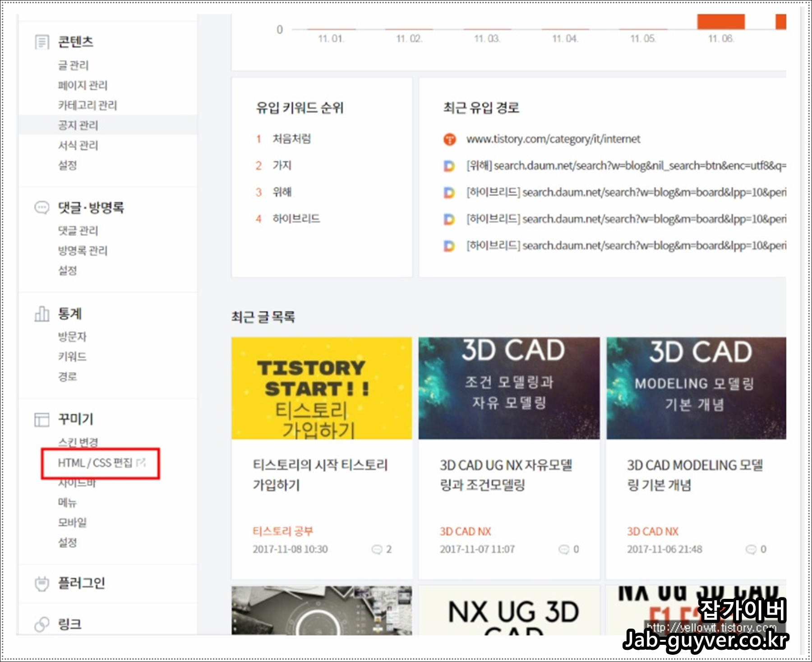Image resolution: width=812 pixels, height=662 pixels.
Task: Click the 플러그인 plug icon
Action: (42, 583)
